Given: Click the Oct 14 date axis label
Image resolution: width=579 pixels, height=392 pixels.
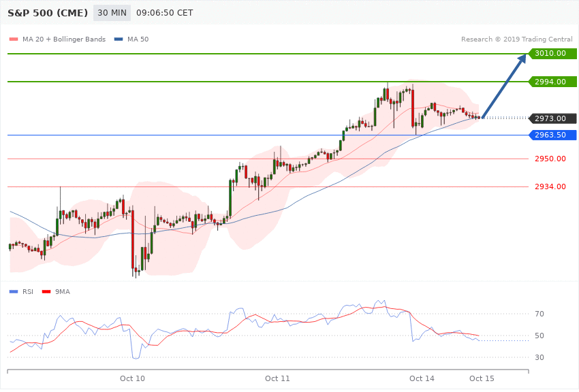Looking at the screenshot, I should click(x=422, y=378).
